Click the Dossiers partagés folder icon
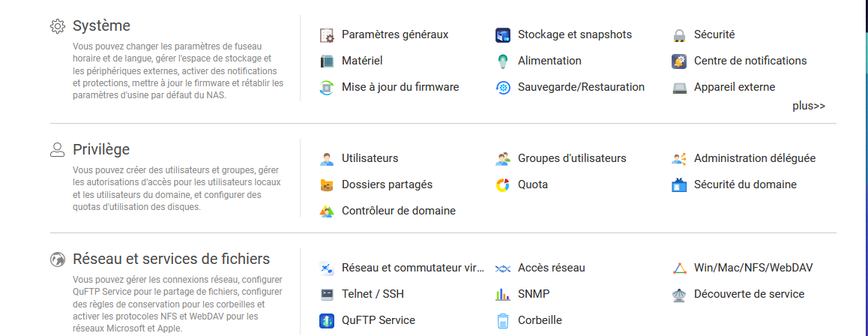The width and height of the screenshot is (868, 336). click(x=327, y=184)
